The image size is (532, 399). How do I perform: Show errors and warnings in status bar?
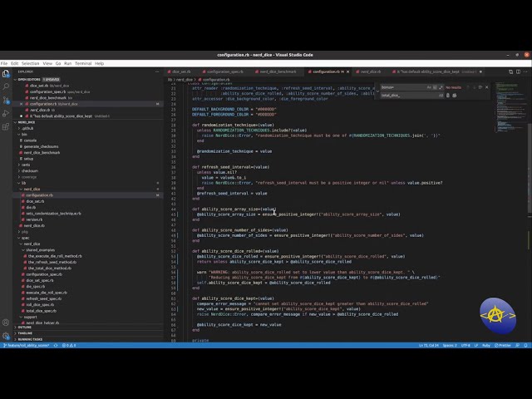(x=69, y=345)
